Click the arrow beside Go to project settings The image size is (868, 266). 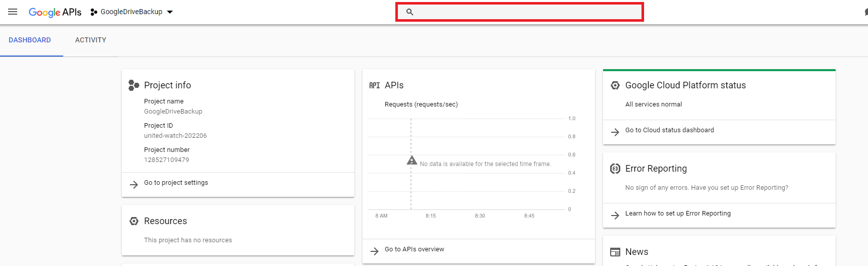pyautogui.click(x=134, y=185)
